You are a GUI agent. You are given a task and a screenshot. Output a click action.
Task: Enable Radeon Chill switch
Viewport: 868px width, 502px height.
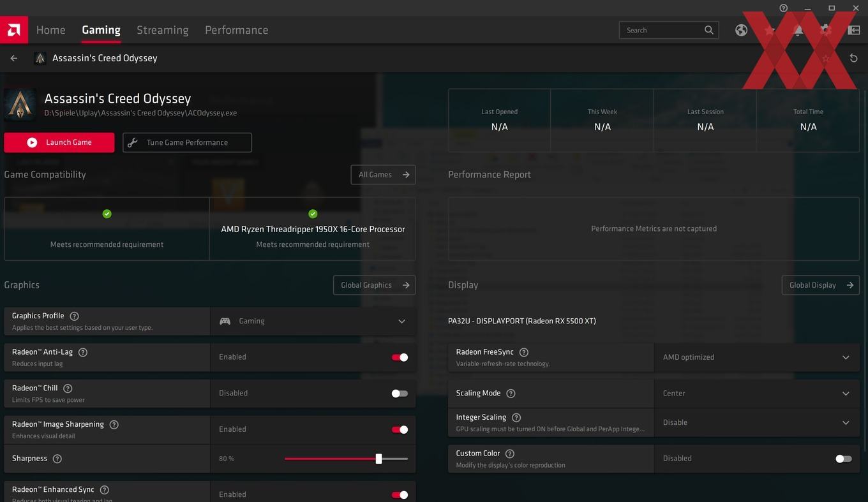[x=400, y=394]
